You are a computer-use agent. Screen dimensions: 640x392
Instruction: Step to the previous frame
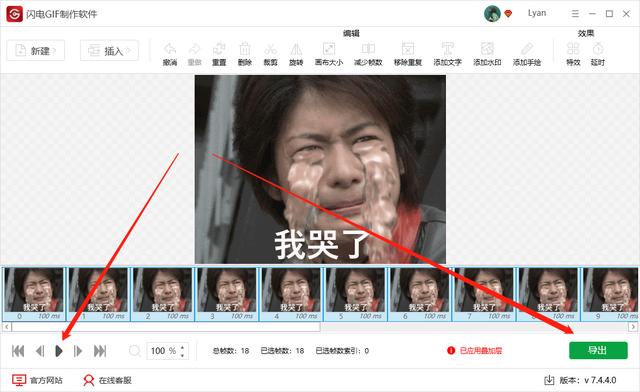click(x=40, y=351)
